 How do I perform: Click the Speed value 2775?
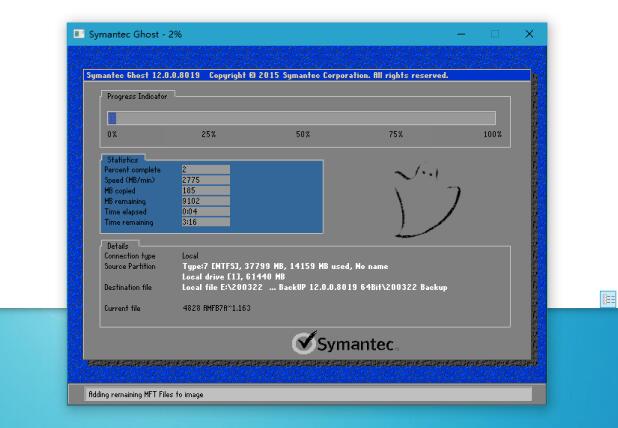(205, 180)
